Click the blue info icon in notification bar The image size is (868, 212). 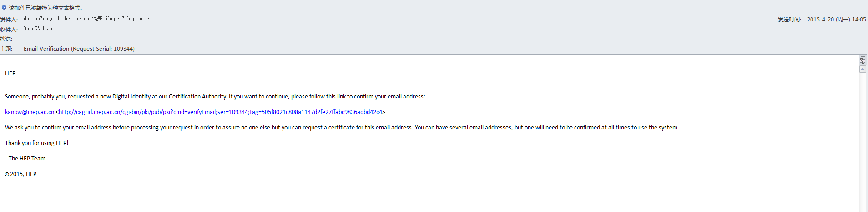[x=4, y=7]
